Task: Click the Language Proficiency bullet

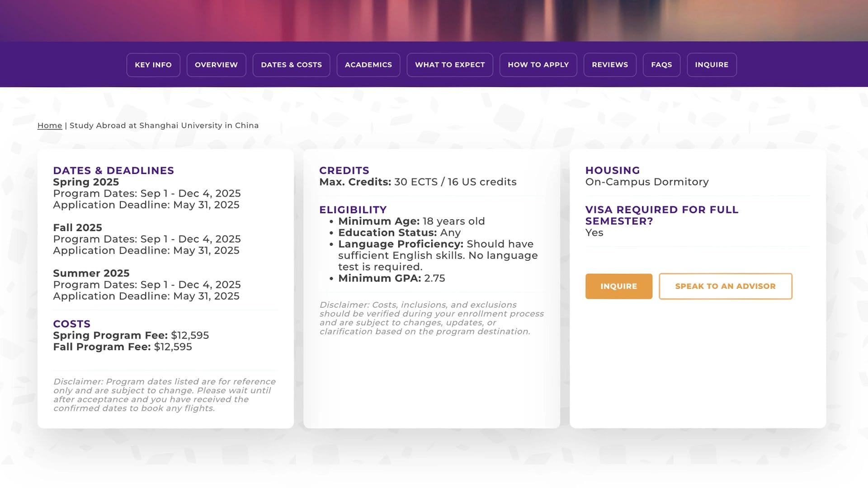Action: pyautogui.click(x=438, y=255)
